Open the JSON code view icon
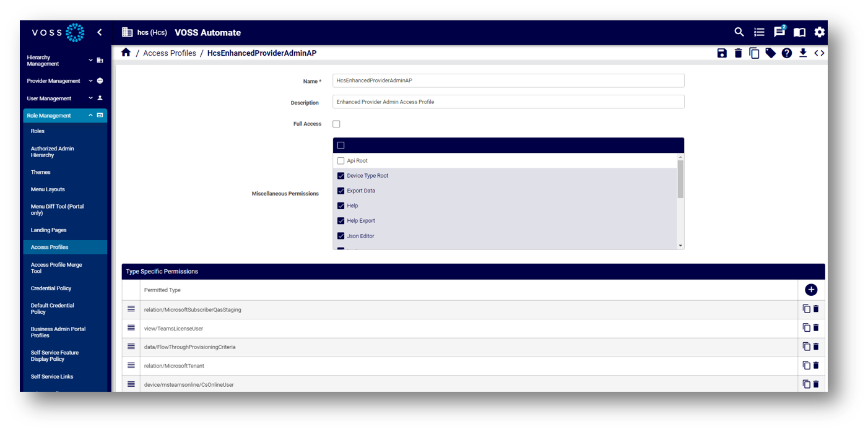The width and height of the screenshot is (868, 432). 819,53
